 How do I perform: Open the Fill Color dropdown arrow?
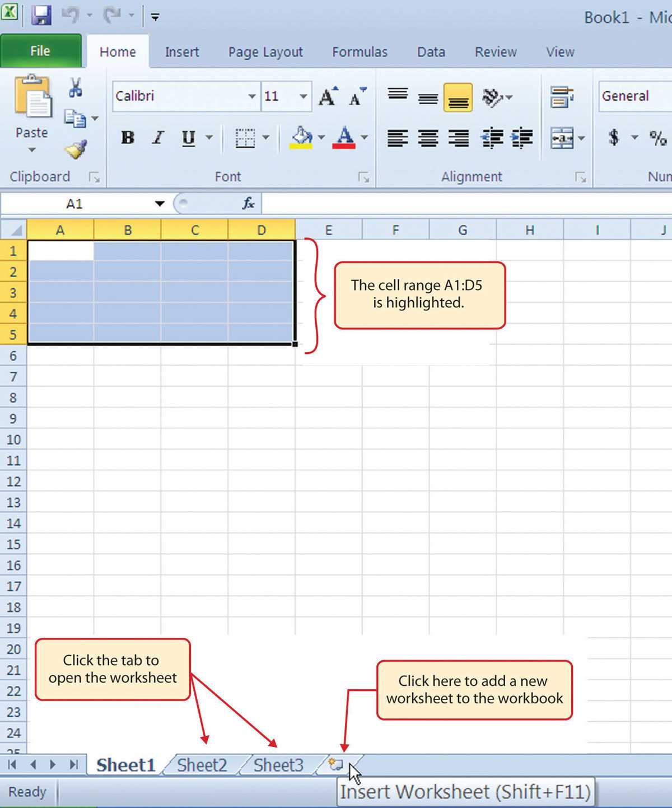point(321,138)
